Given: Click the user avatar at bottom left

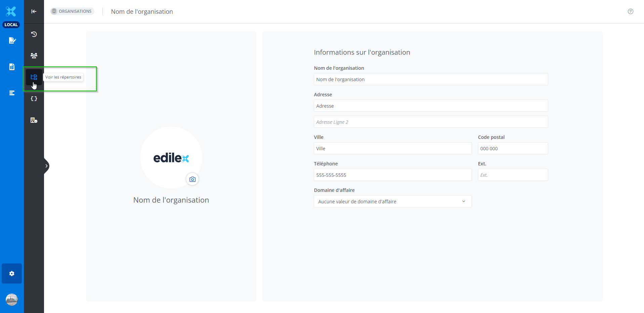Looking at the screenshot, I should (12, 299).
